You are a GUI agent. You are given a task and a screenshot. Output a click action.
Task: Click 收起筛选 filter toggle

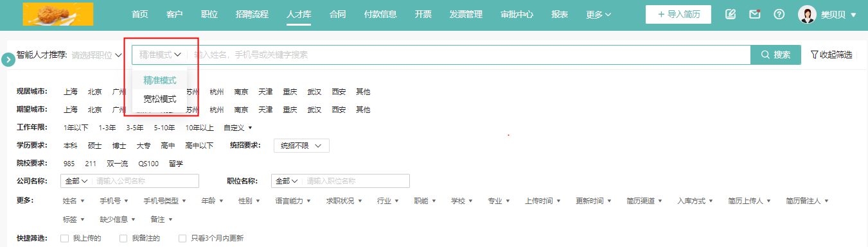(x=831, y=55)
